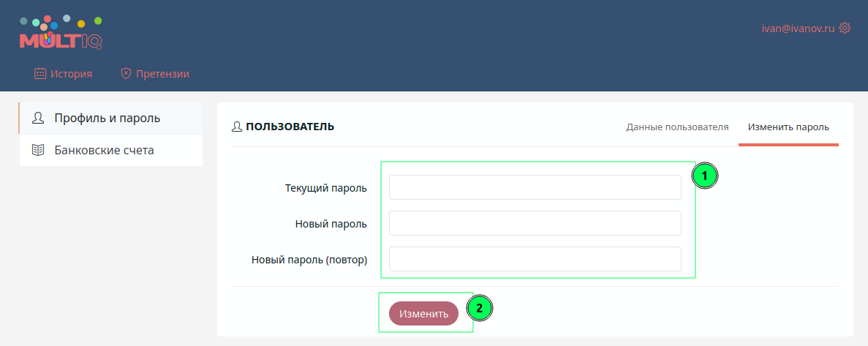Screen dimensions: 868x346
Task: Click the book icon beside Банковские счета
Action: pyautogui.click(x=38, y=150)
